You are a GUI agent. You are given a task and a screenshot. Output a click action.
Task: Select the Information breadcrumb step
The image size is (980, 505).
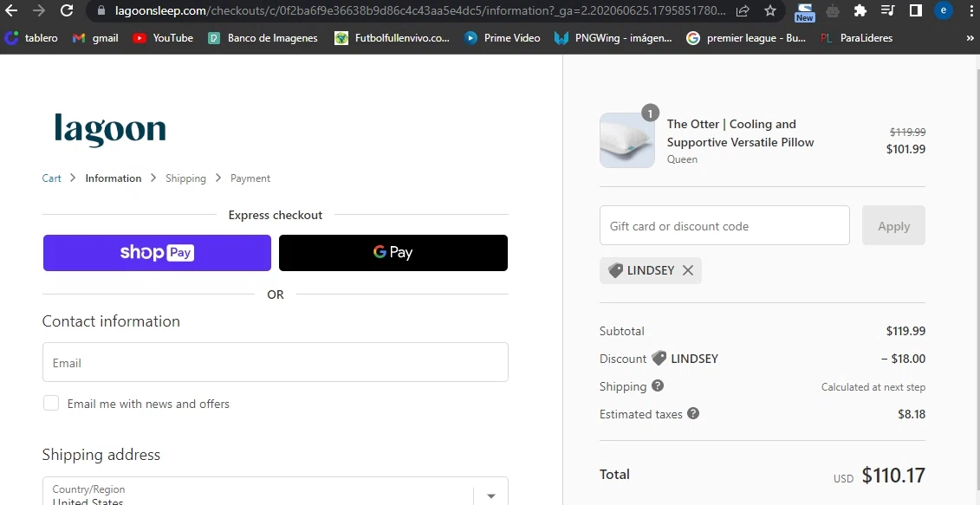click(x=114, y=178)
